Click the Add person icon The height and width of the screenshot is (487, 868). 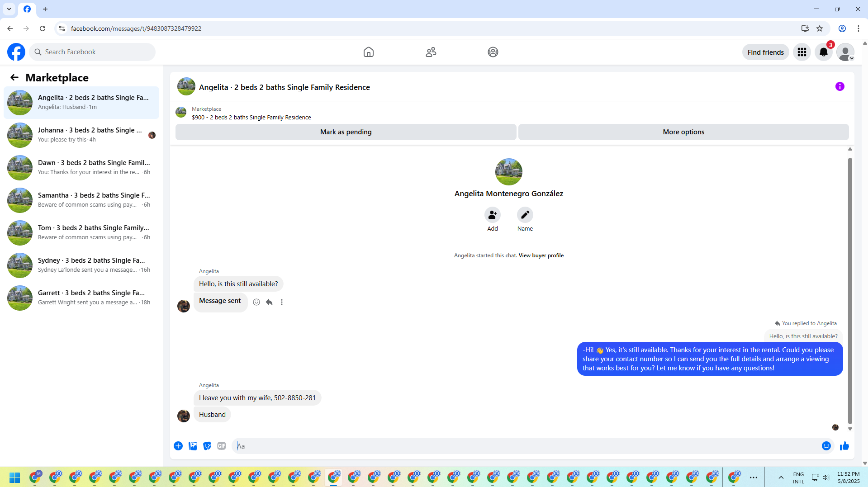(493, 215)
